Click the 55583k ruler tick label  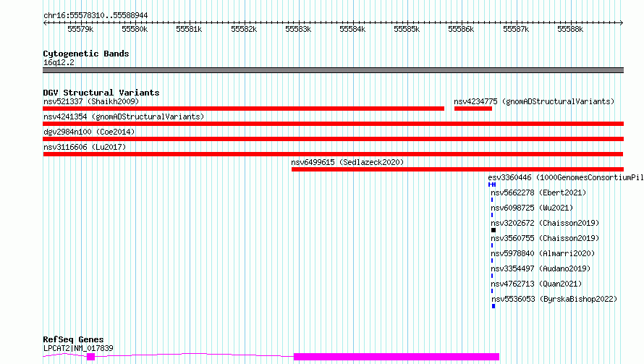tap(298, 29)
